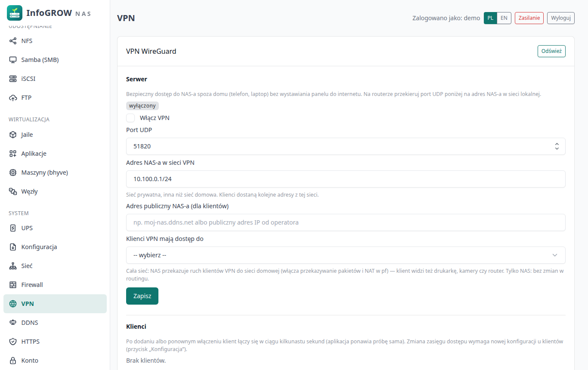
Task: Click the Firewall brick wall icon
Action: tap(13, 285)
